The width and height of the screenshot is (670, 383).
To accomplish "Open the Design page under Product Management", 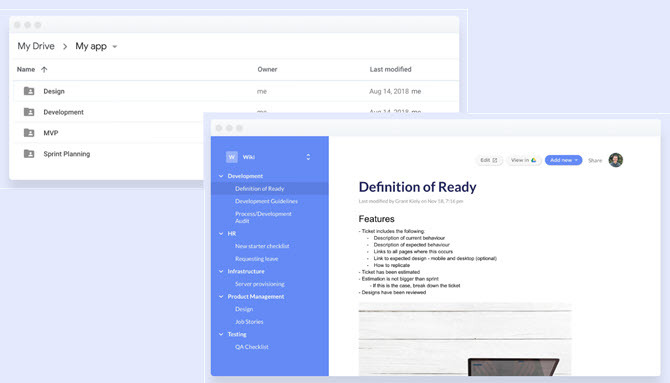I will (x=244, y=309).
